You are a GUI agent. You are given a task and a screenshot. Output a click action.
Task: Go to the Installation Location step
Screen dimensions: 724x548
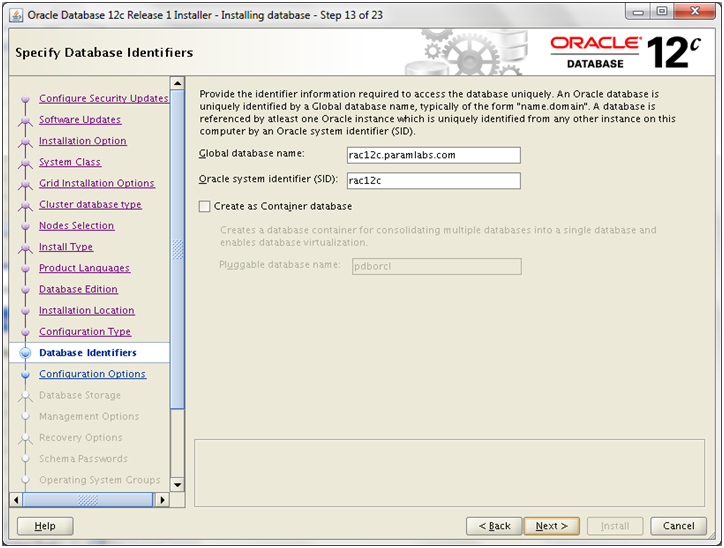click(x=86, y=311)
